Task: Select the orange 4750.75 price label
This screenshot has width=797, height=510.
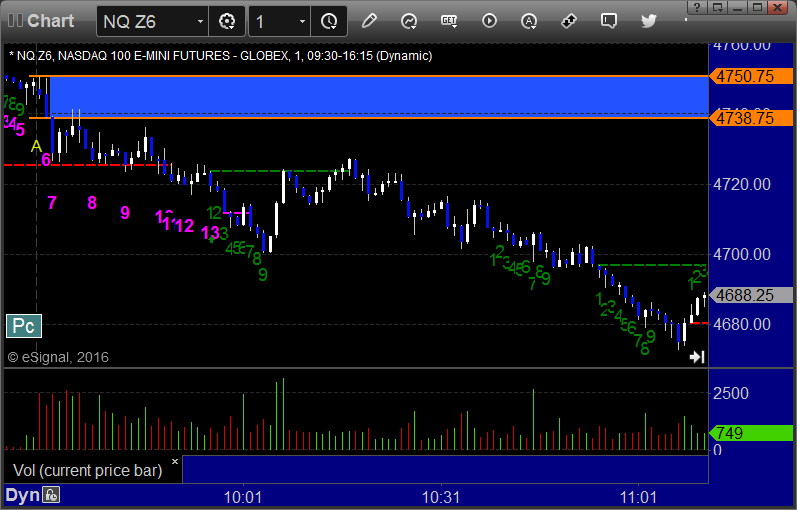Action: tap(751, 76)
